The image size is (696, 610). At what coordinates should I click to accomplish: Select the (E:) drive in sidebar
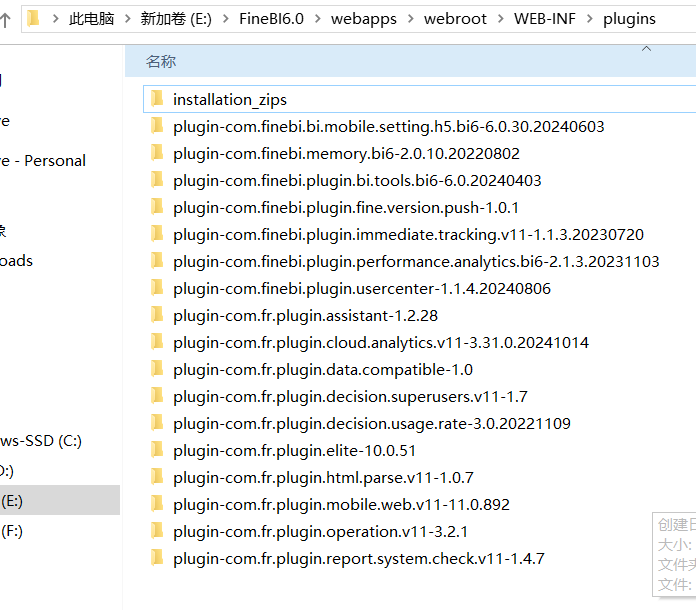(x=60, y=500)
